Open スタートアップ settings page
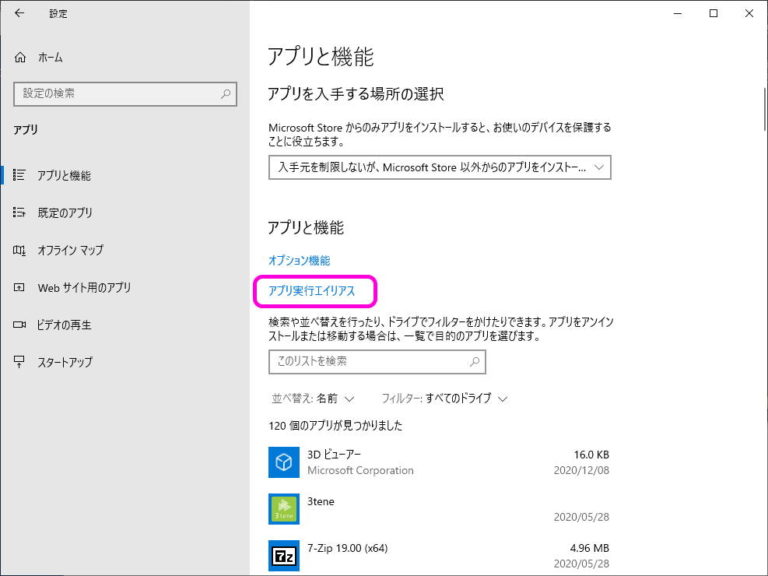The width and height of the screenshot is (768, 576). [65, 362]
